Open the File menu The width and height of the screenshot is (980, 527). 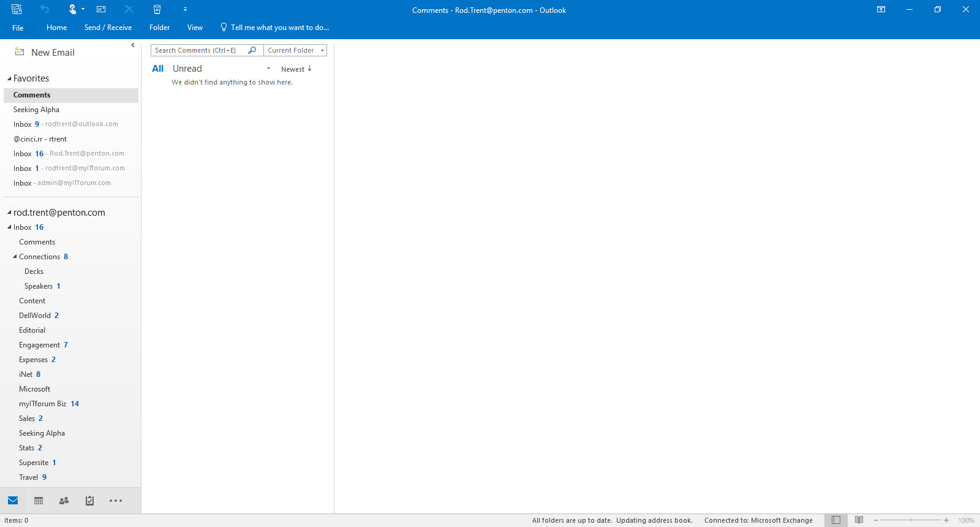(x=18, y=28)
